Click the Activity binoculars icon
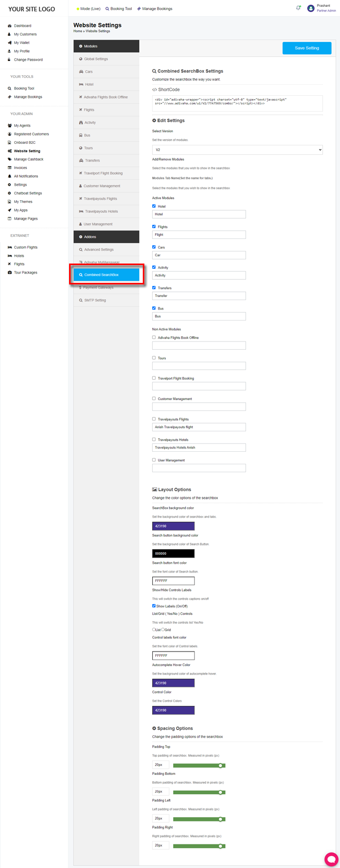 (x=81, y=122)
